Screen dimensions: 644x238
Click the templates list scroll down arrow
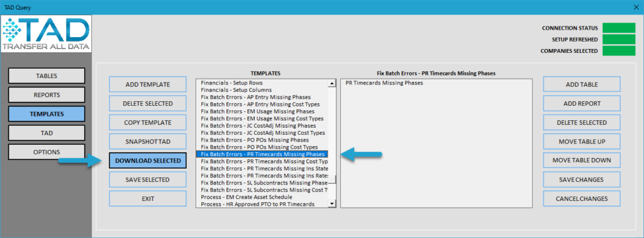[x=332, y=203]
